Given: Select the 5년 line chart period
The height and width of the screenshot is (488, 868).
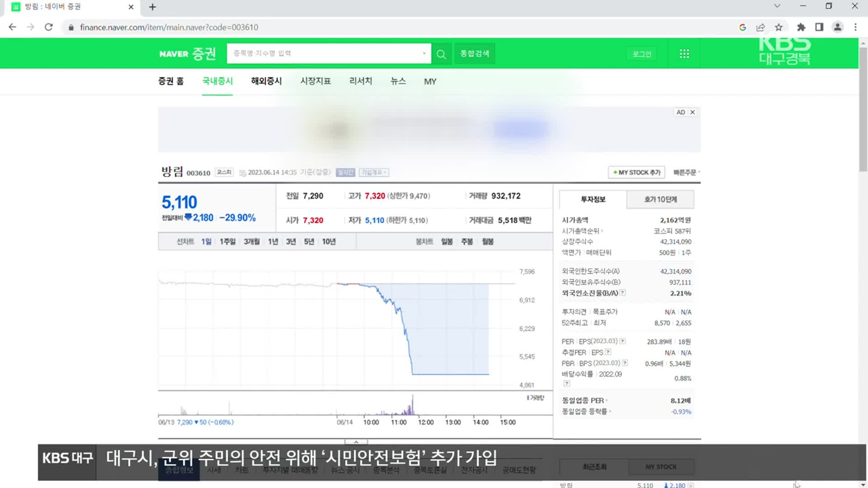Looking at the screenshot, I should tap(309, 242).
